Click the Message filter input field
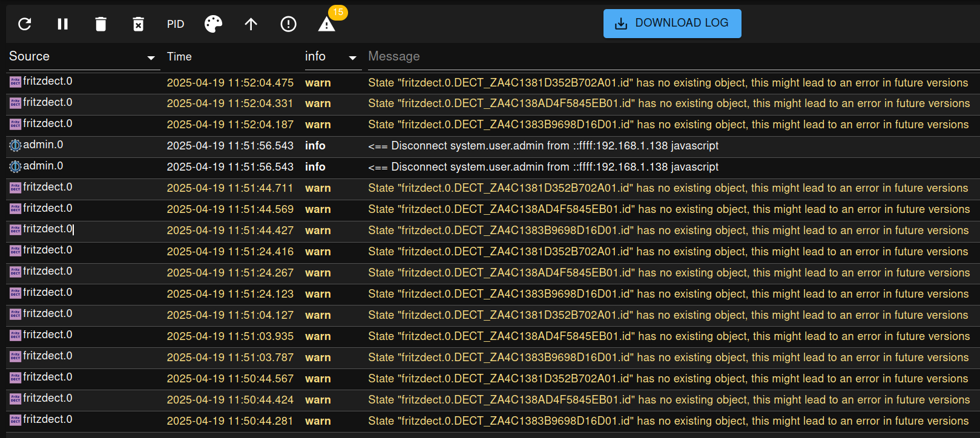 pos(666,57)
